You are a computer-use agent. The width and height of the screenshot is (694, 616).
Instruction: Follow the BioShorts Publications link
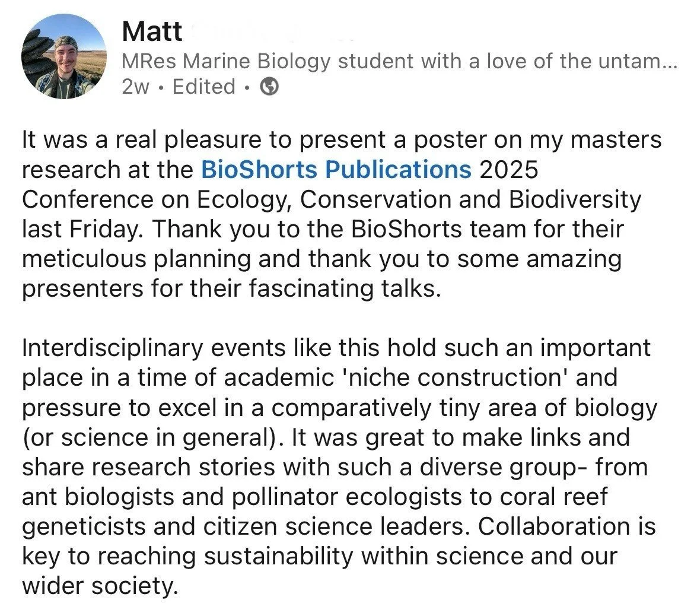coord(336,170)
